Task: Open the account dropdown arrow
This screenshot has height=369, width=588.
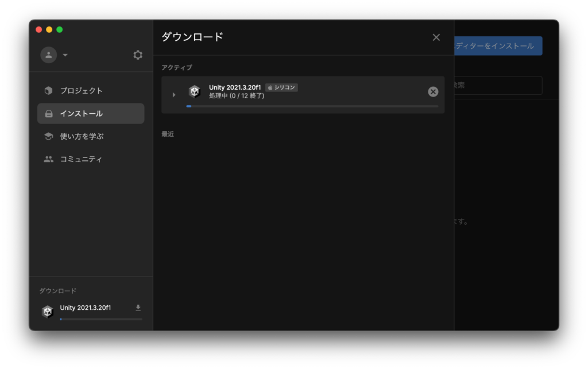Action: (x=65, y=55)
